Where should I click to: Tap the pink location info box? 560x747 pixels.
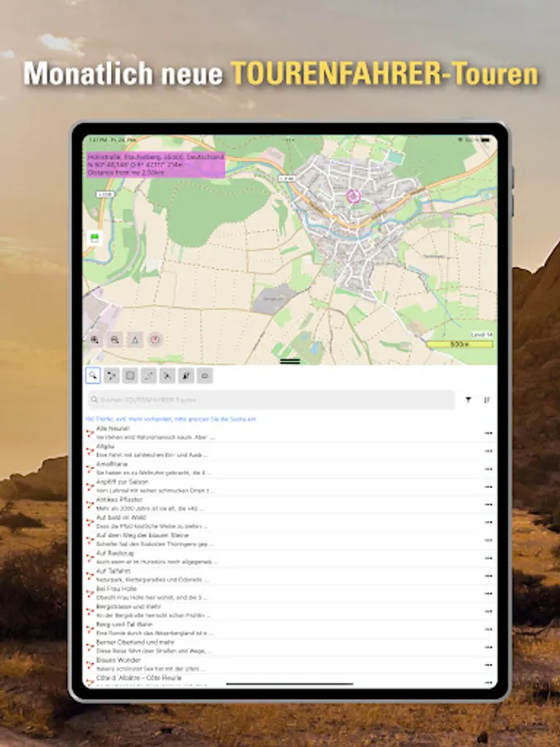pos(155,164)
